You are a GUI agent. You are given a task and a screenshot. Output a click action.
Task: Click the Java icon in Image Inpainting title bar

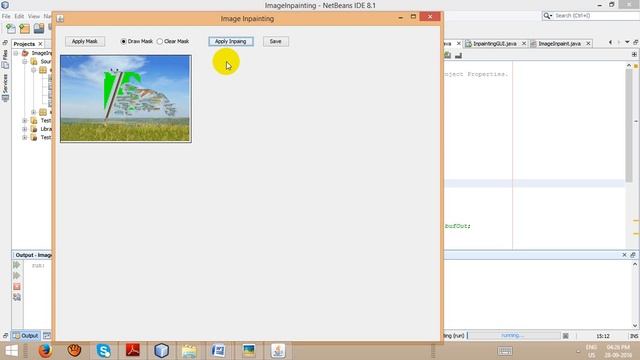point(60,19)
